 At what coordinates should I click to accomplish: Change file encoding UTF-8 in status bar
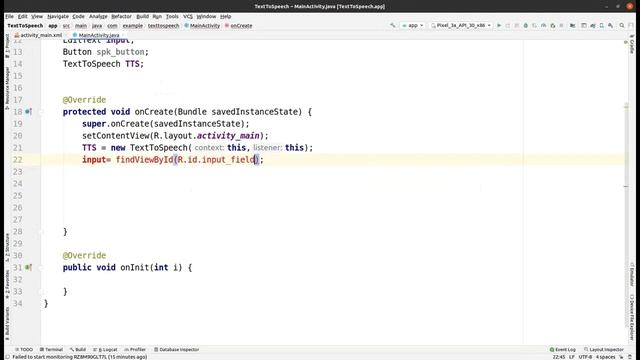pyautogui.click(x=585, y=357)
